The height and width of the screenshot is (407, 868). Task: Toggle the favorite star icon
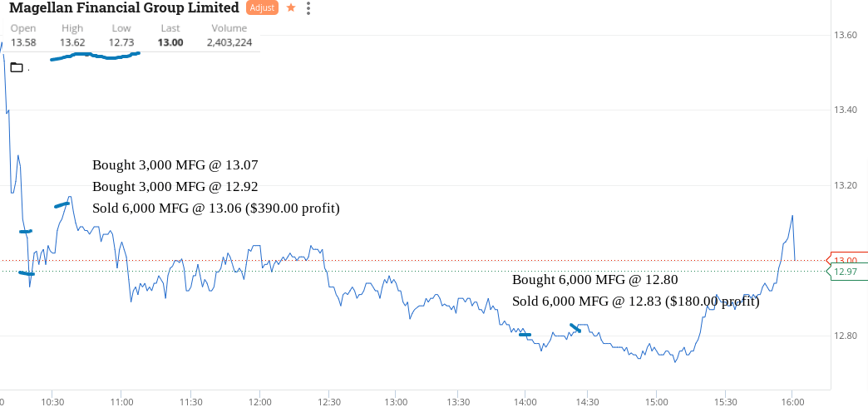click(x=291, y=8)
